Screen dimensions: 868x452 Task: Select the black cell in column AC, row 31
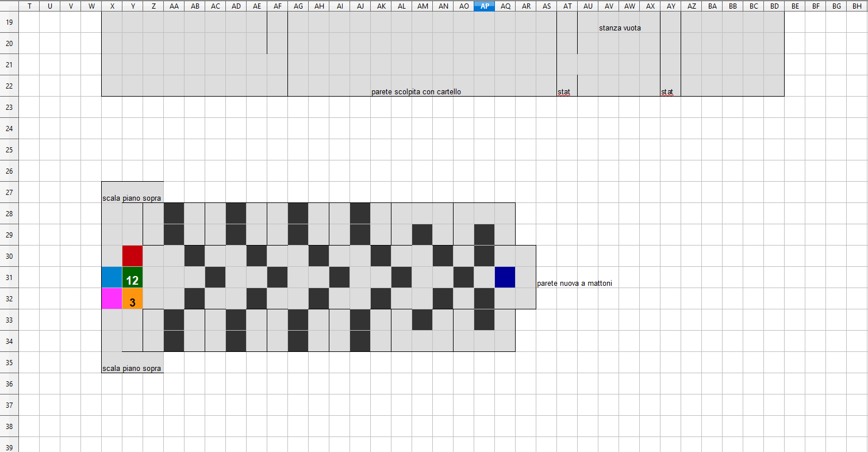click(x=215, y=277)
